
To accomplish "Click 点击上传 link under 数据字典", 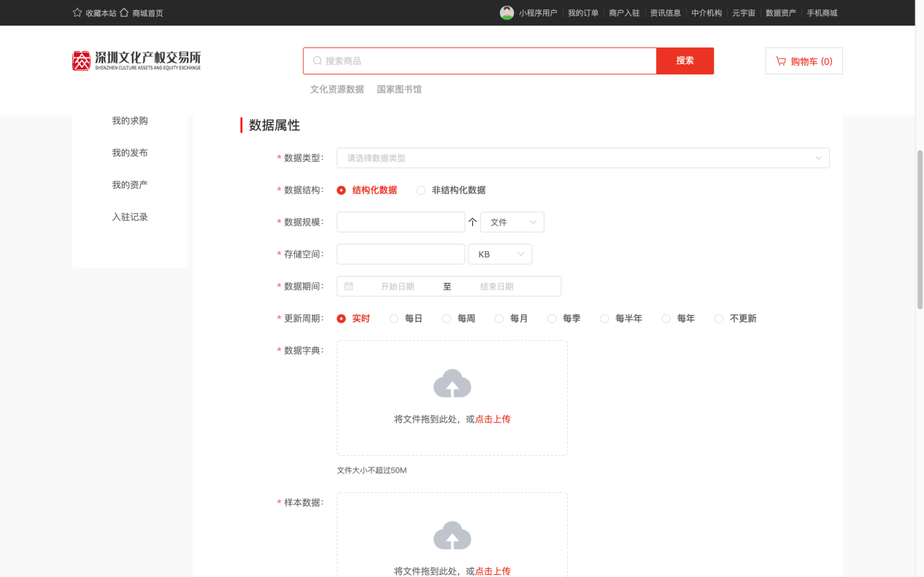I will (x=493, y=419).
